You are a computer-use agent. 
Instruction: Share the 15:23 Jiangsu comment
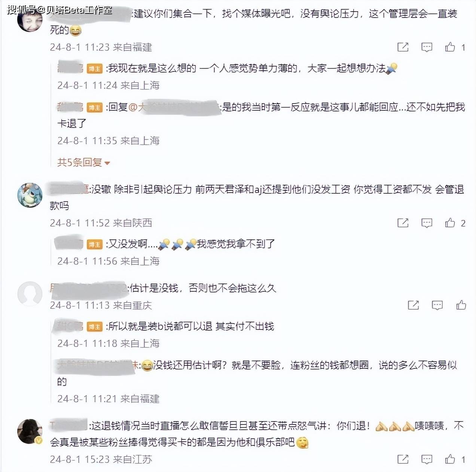403,459
